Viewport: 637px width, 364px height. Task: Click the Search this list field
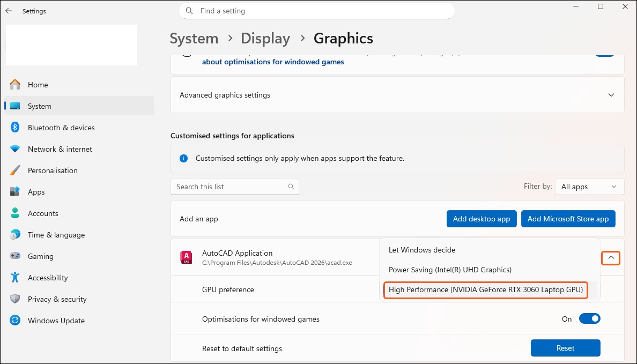(x=235, y=187)
